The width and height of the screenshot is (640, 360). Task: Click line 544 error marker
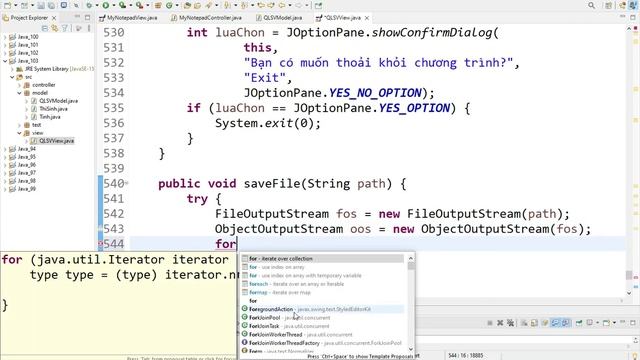pos(100,244)
